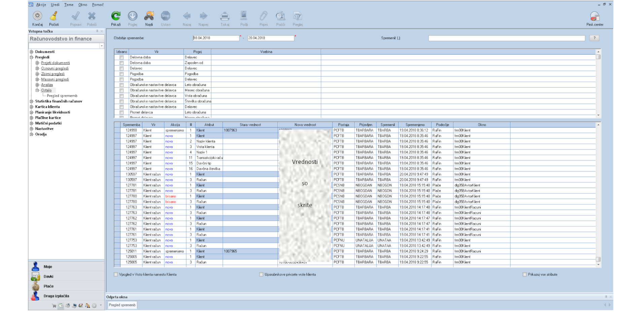Click lower table vertical scrollbar
Viewport: 644px width, 312px height.
[598, 195]
